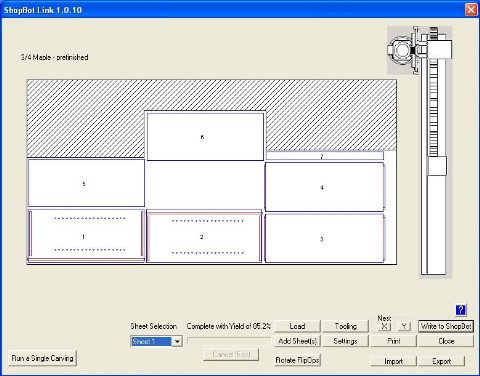The image size is (480, 376).
Task: Click the Cancel (Esc) button
Action: tap(231, 354)
